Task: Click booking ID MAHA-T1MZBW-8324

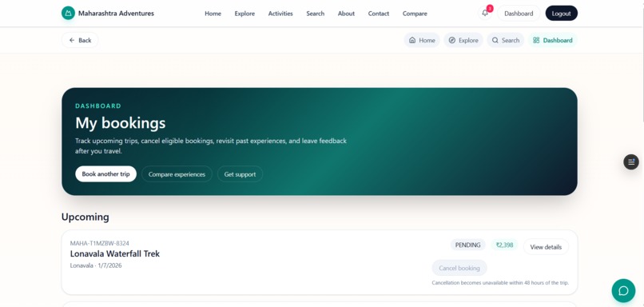Action: (100, 243)
